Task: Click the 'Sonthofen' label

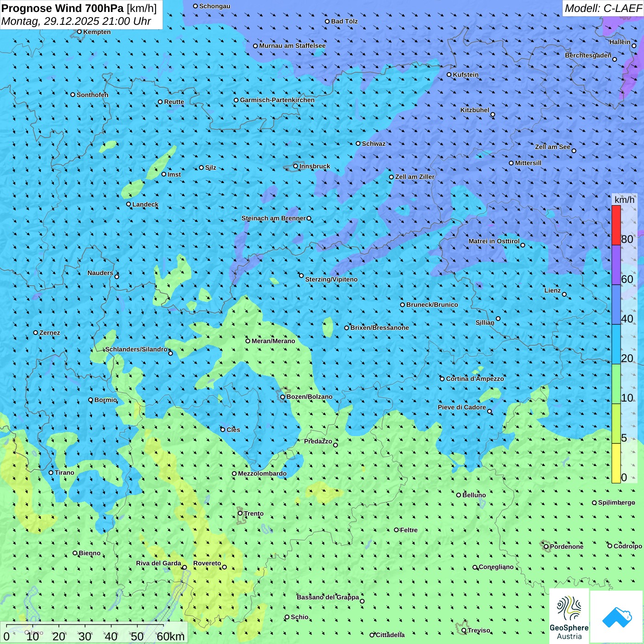Action: [x=92, y=95]
